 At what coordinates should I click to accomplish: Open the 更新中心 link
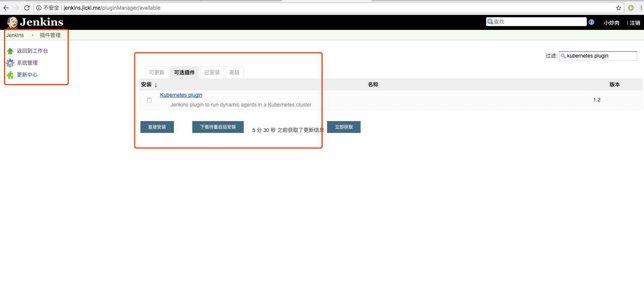(27, 75)
